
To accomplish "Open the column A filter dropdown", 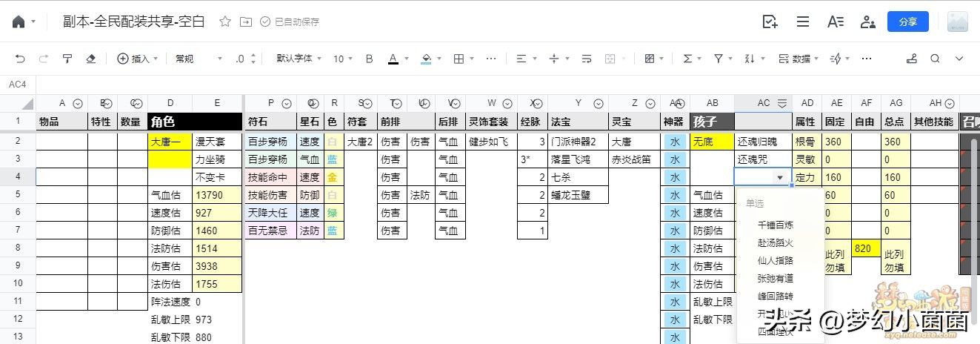I will coord(77,103).
